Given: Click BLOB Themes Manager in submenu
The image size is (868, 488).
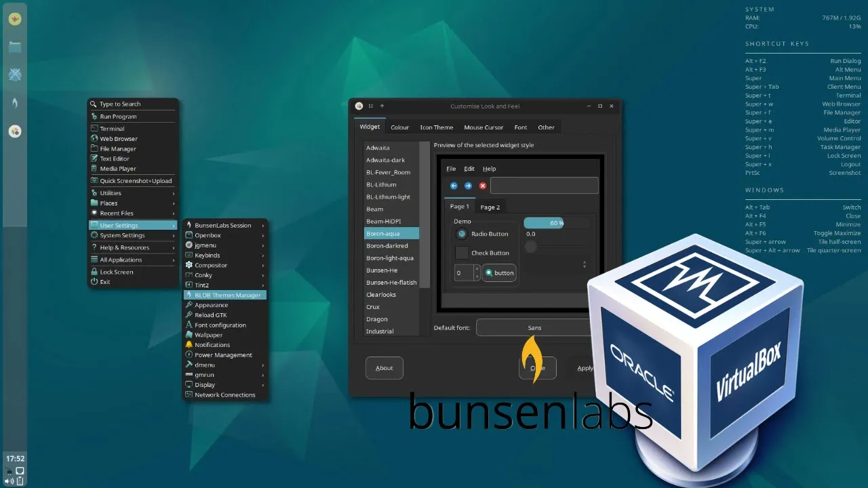Looking at the screenshot, I should point(225,295).
